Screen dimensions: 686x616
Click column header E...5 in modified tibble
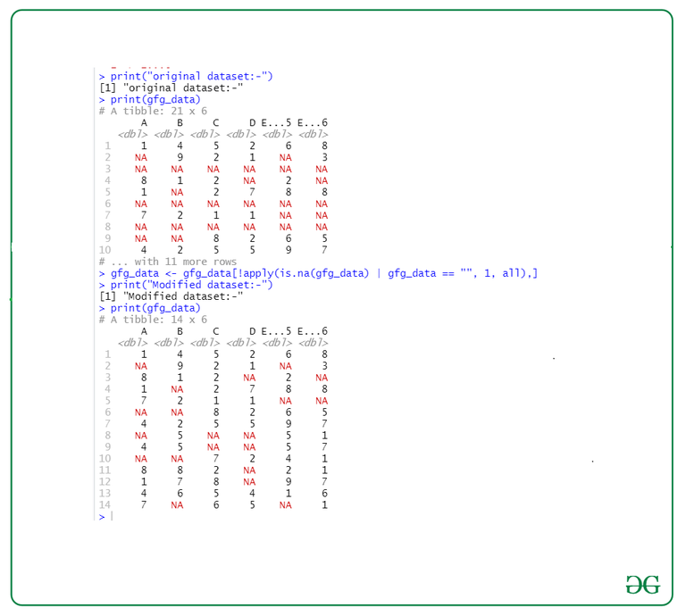click(276, 331)
